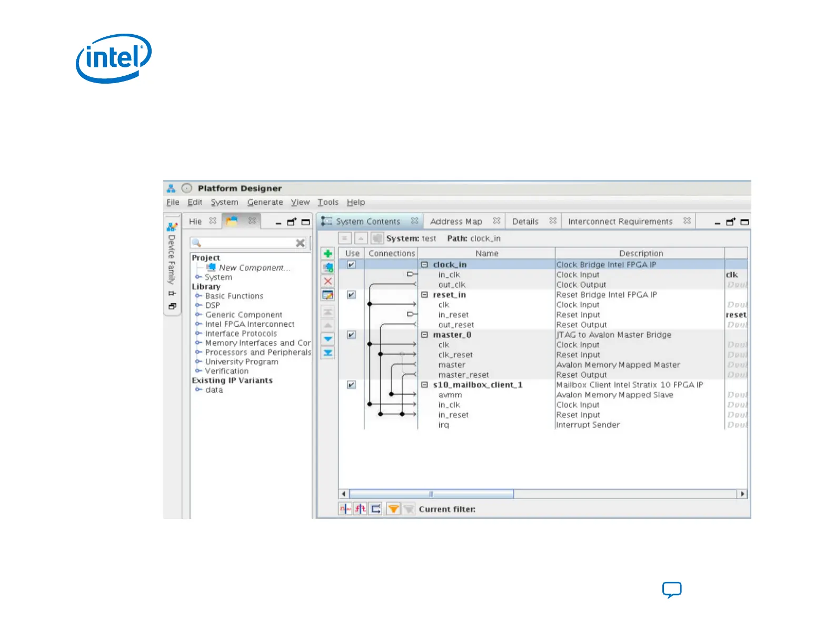Viewport: 834px width, 644px height.
Task: Click the Name column header
Action: pos(486,253)
